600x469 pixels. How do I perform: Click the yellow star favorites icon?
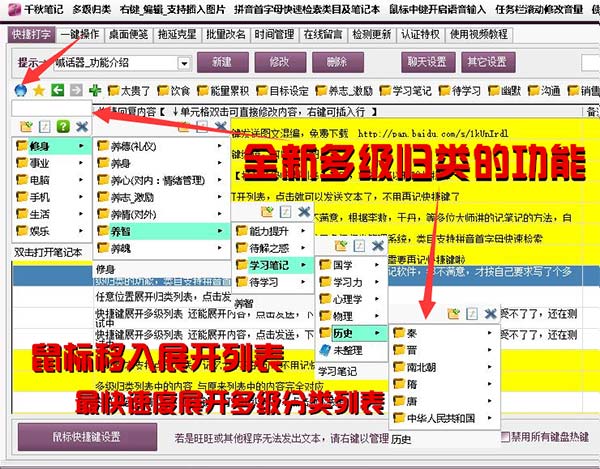tap(39, 91)
